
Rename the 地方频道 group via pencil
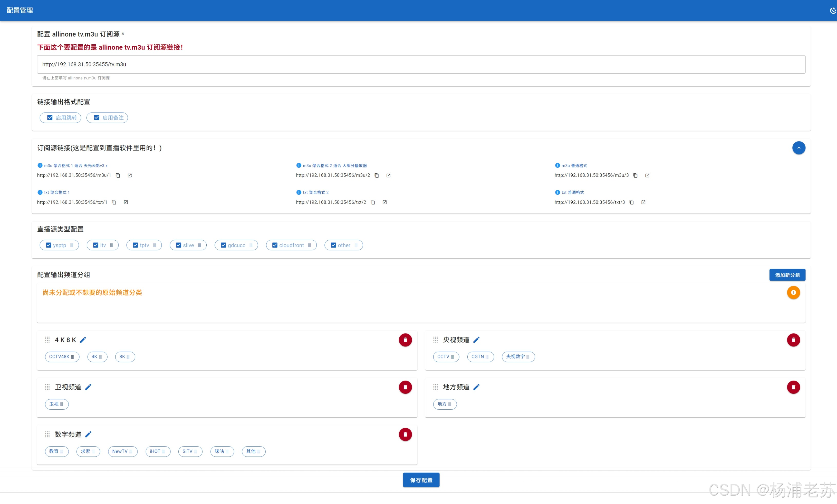click(x=476, y=387)
